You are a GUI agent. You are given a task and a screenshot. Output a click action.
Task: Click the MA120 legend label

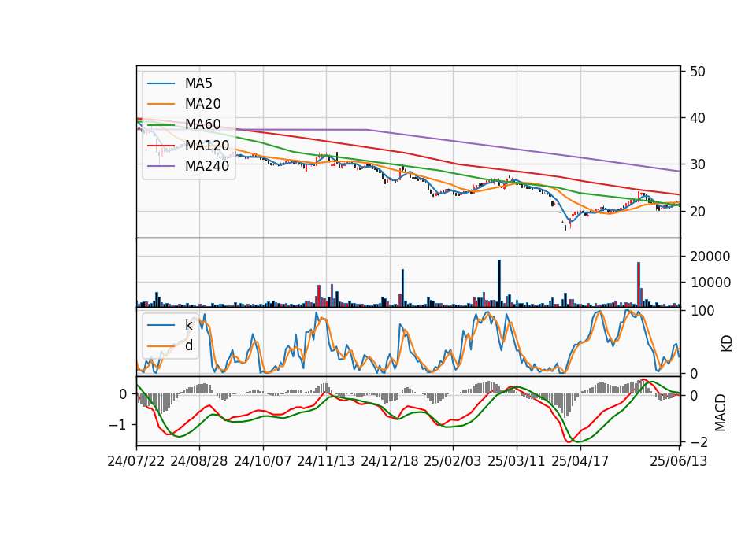[207, 145]
